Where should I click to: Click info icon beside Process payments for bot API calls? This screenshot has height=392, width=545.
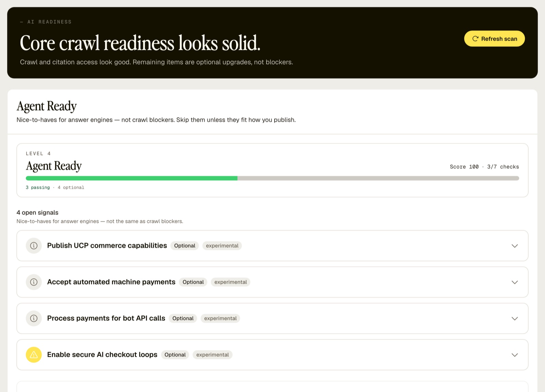(34, 318)
